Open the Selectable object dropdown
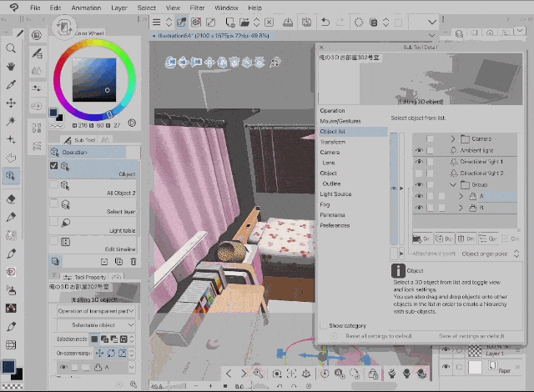 [96, 325]
